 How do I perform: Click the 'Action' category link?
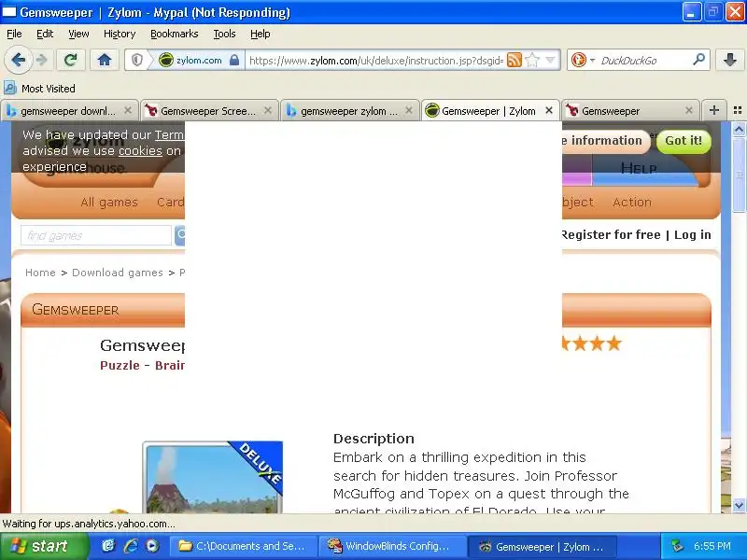tap(632, 203)
